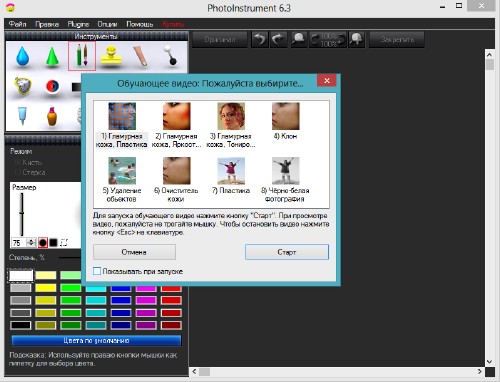Pick the dark blue swatch in bottom row

121,325
